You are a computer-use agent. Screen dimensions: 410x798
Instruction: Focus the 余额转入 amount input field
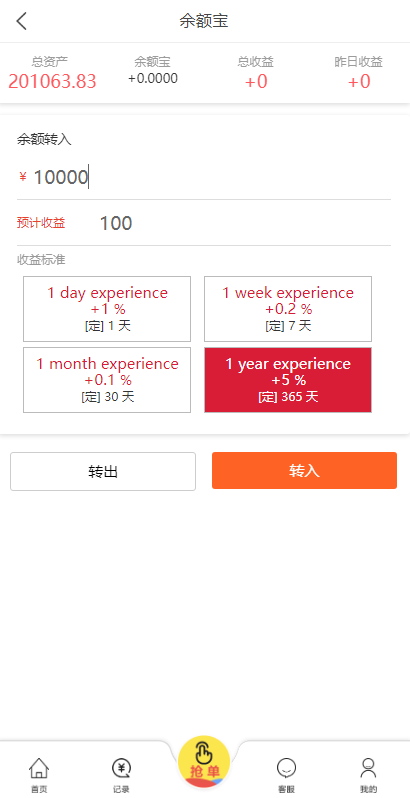coord(204,177)
